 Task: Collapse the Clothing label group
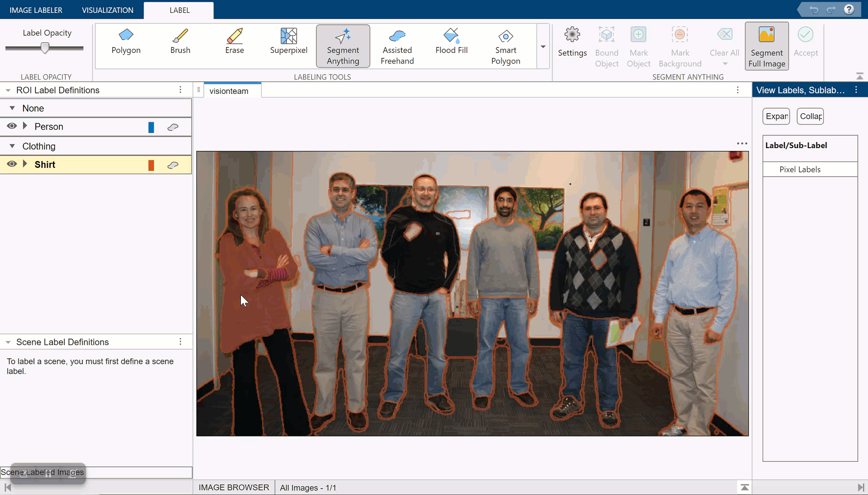[12, 146]
